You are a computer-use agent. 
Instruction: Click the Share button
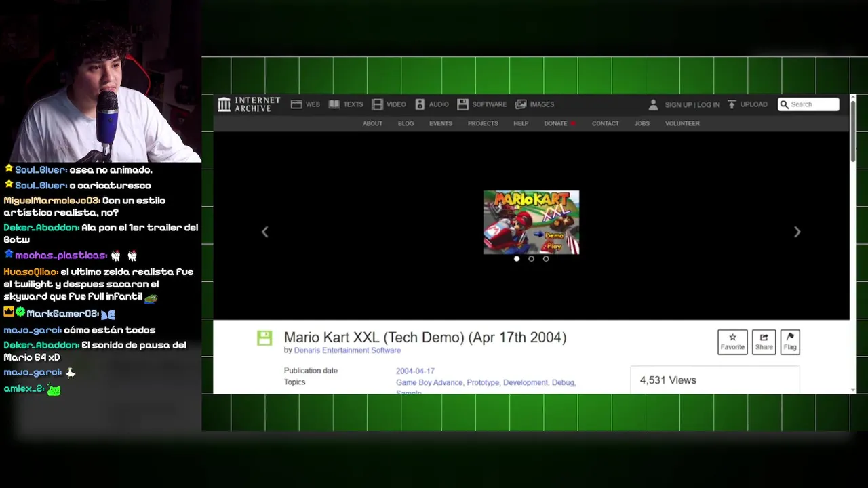764,342
